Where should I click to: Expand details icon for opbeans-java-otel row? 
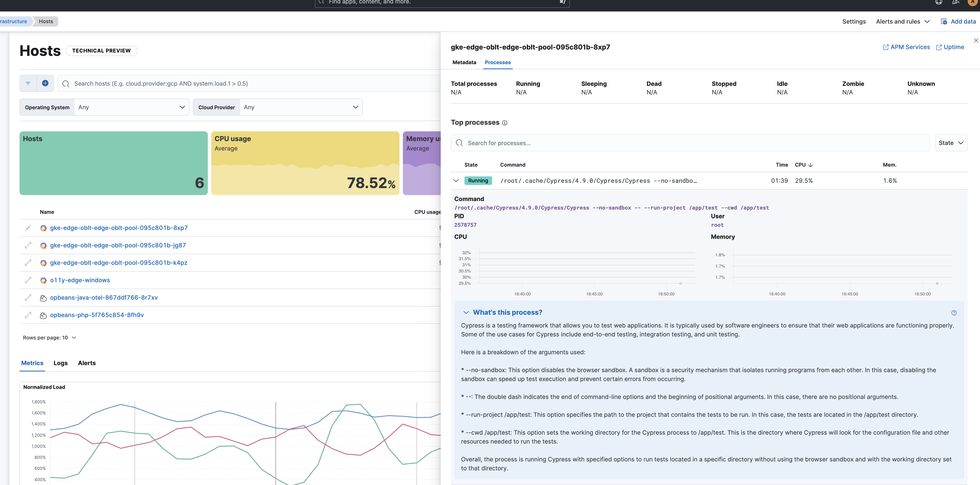pos(28,298)
